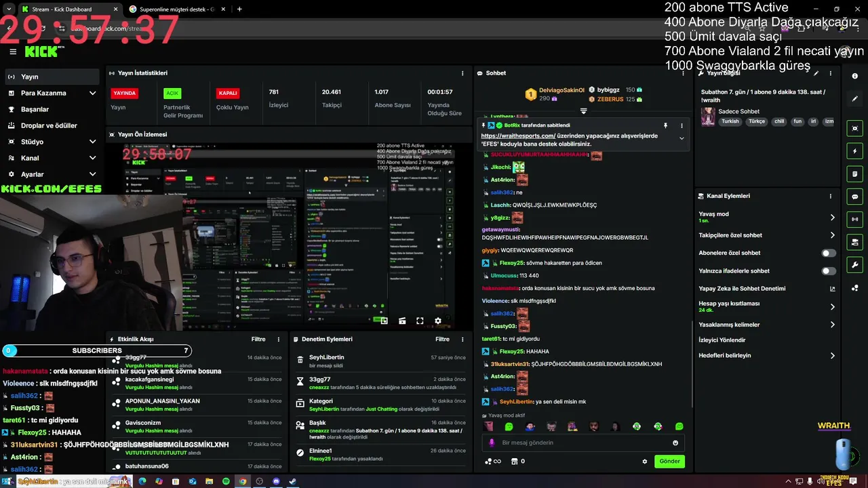Open Yasaklanmış kelimeler settings

point(767,325)
